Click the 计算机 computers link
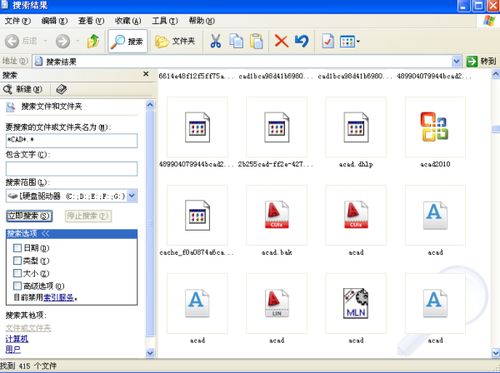The image size is (500, 373). pyautogui.click(x=17, y=339)
